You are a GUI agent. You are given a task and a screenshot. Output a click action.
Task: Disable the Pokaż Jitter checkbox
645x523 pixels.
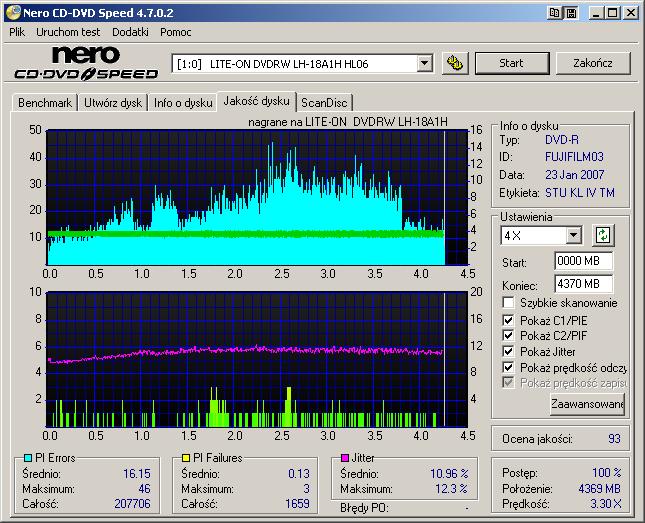[x=508, y=351]
